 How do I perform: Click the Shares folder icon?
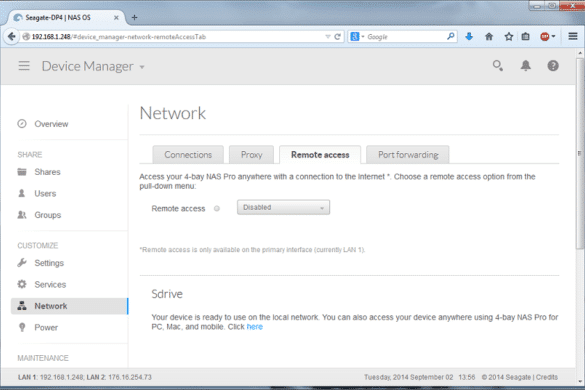[22, 172]
